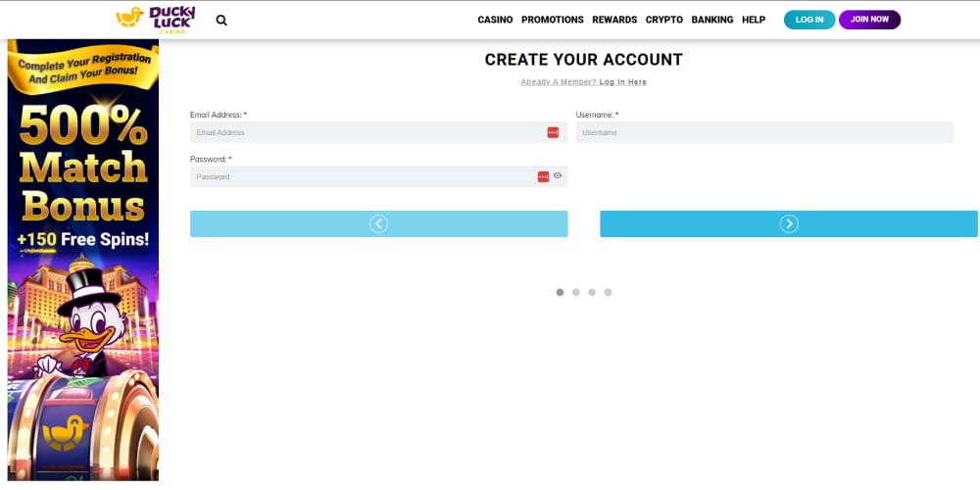Select the second registration step dot

click(x=576, y=292)
